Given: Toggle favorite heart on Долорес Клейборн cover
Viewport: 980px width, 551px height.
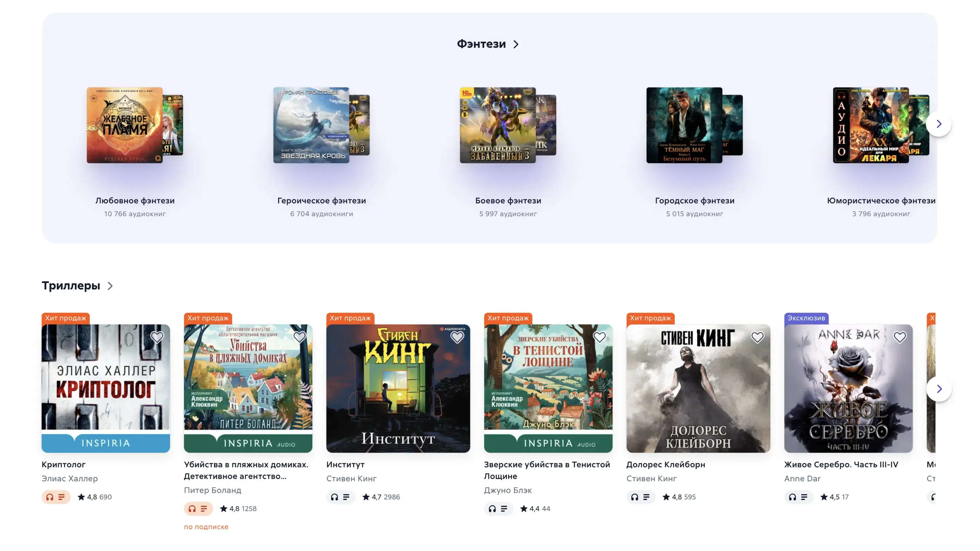Looking at the screenshot, I should 757,337.
